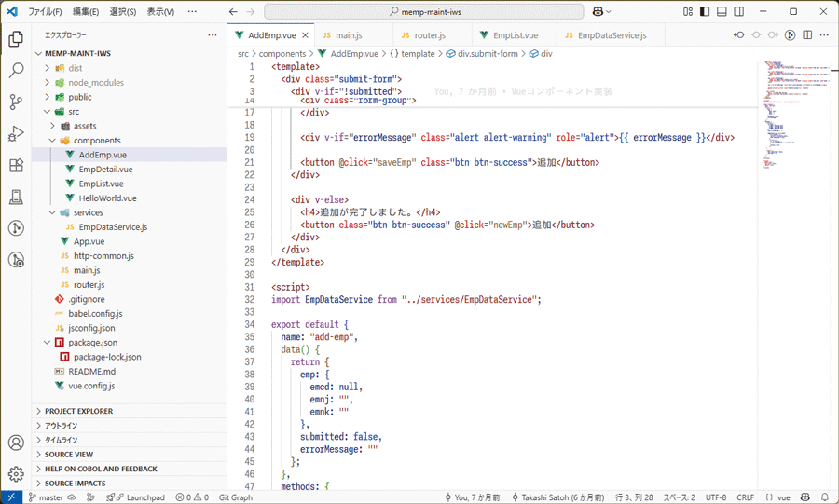Open EmpDataService.js in the file tree
The width and height of the screenshot is (839, 504).
pos(113,227)
